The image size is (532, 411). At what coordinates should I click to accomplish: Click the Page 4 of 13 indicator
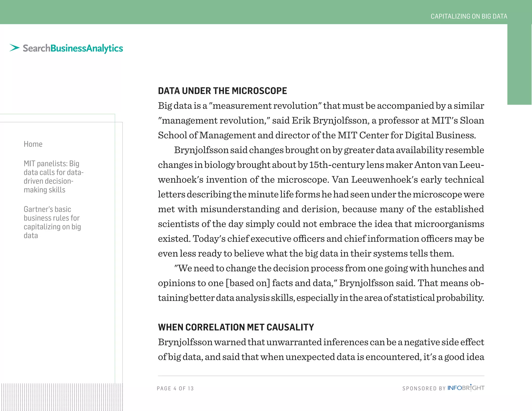(x=175, y=388)
